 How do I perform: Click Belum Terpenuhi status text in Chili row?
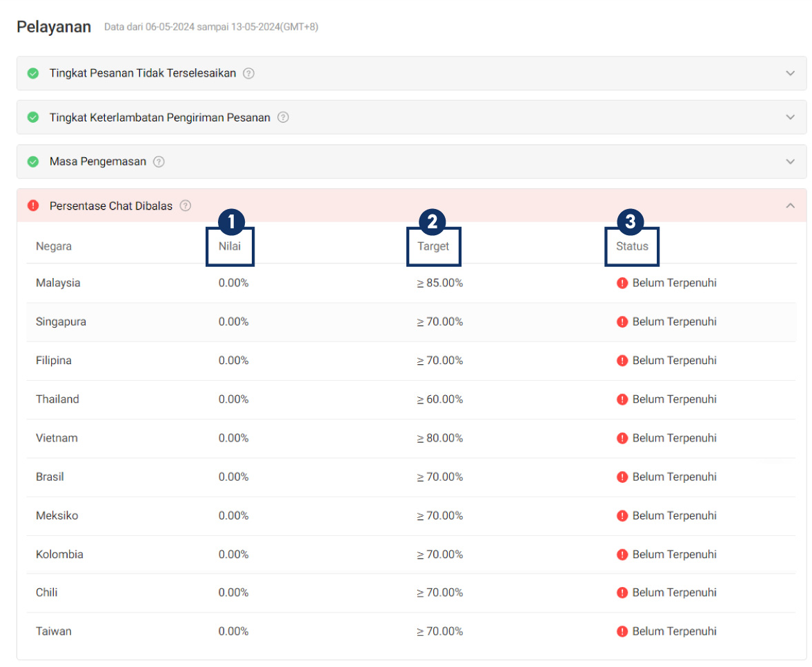pos(674,593)
